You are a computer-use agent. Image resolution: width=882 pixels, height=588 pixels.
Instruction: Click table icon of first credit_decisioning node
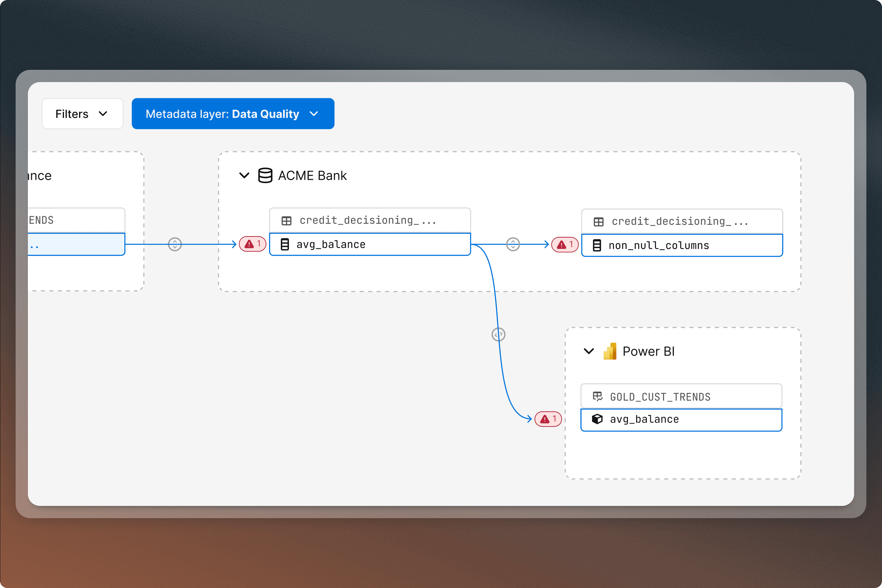tap(287, 221)
